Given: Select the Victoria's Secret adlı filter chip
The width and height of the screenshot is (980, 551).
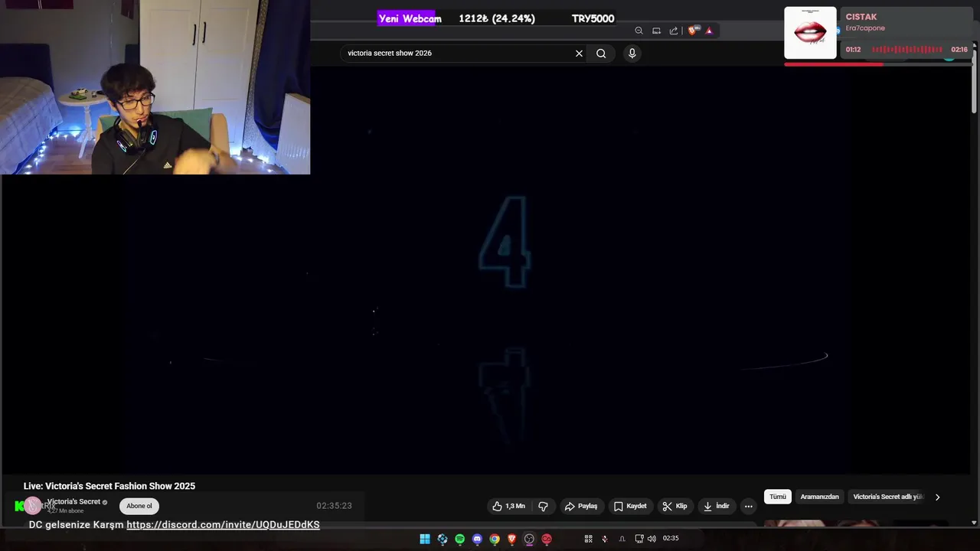Looking at the screenshot, I should coord(888,497).
